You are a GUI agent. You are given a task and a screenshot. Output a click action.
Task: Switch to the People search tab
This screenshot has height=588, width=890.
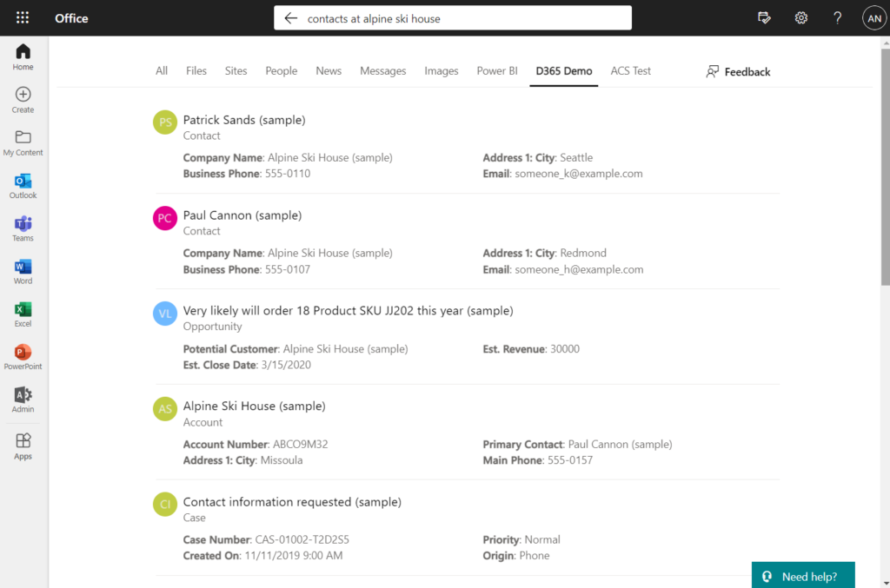click(x=281, y=71)
